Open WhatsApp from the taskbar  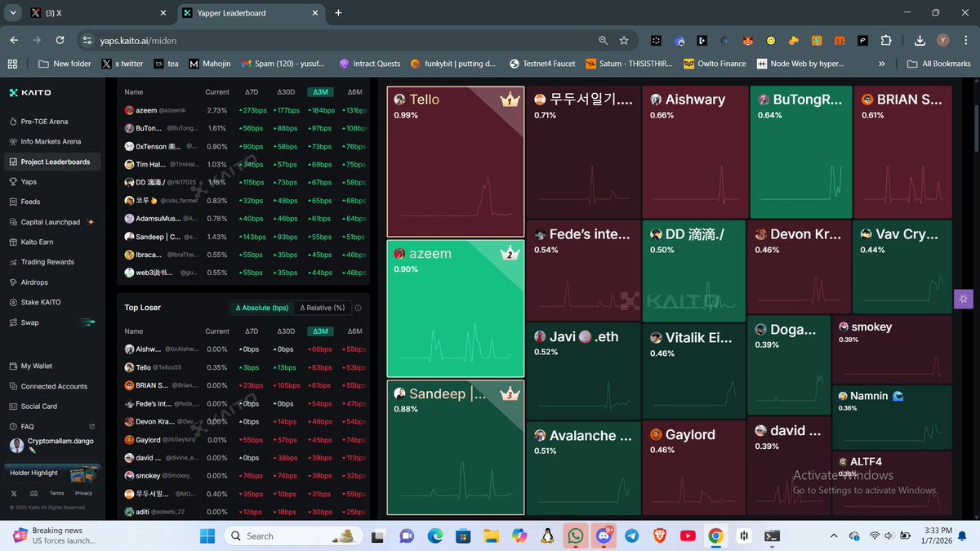[576, 535]
